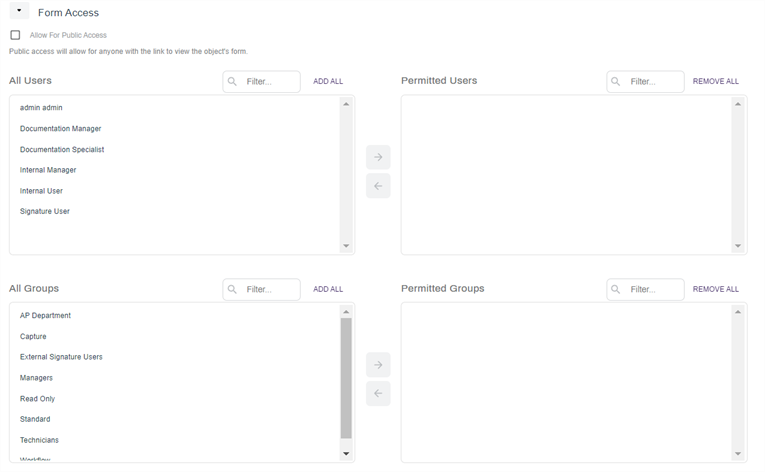Click search icon in Permitted Users filter
The height and width of the screenshot is (472, 765).
(x=616, y=82)
